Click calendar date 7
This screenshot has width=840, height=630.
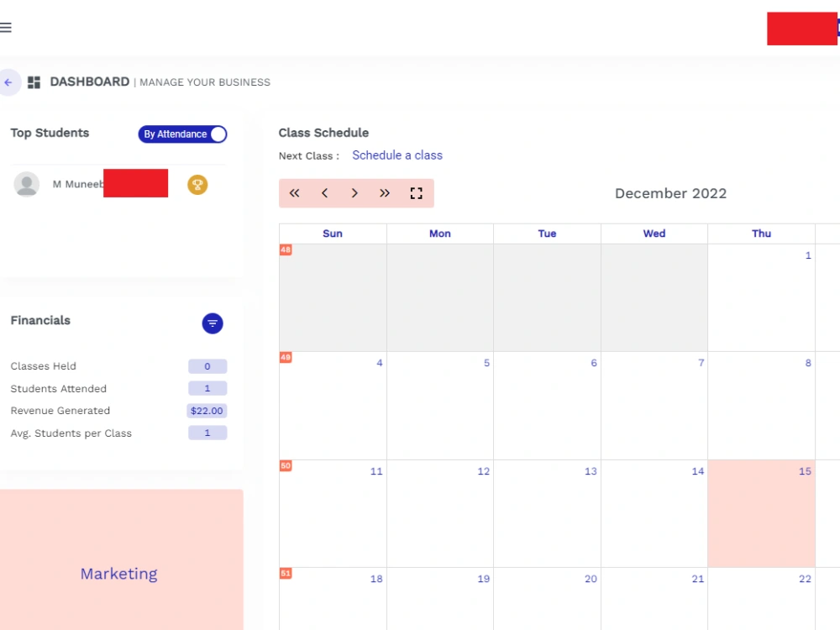point(701,363)
